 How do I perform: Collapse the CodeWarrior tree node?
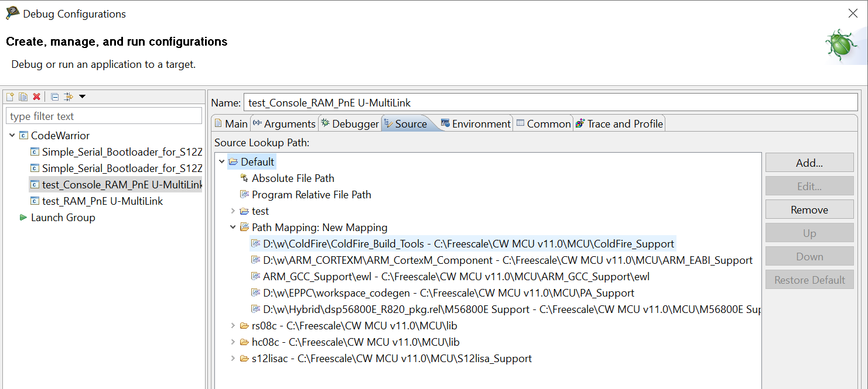pyautogui.click(x=12, y=136)
